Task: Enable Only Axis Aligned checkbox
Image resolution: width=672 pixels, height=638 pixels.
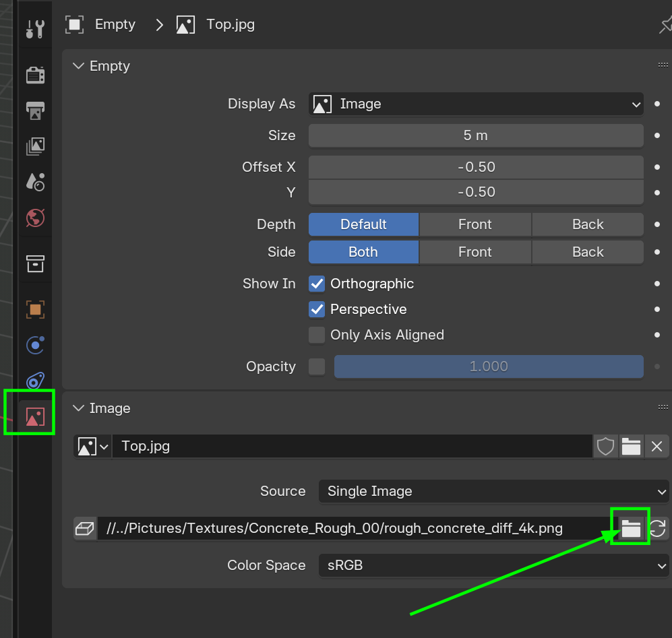Action: pyautogui.click(x=317, y=335)
